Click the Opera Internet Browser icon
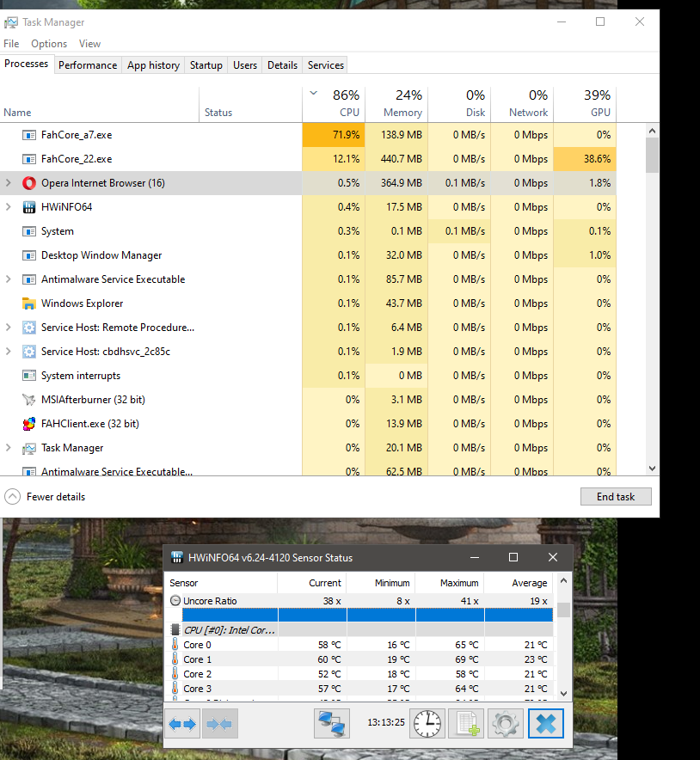The image size is (700, 760). coord(29,183)
